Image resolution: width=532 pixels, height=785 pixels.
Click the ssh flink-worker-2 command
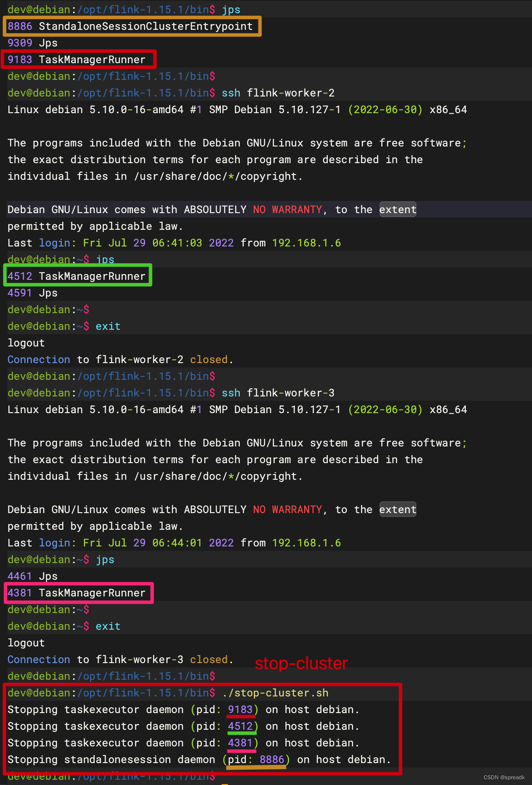coord(278,93)
